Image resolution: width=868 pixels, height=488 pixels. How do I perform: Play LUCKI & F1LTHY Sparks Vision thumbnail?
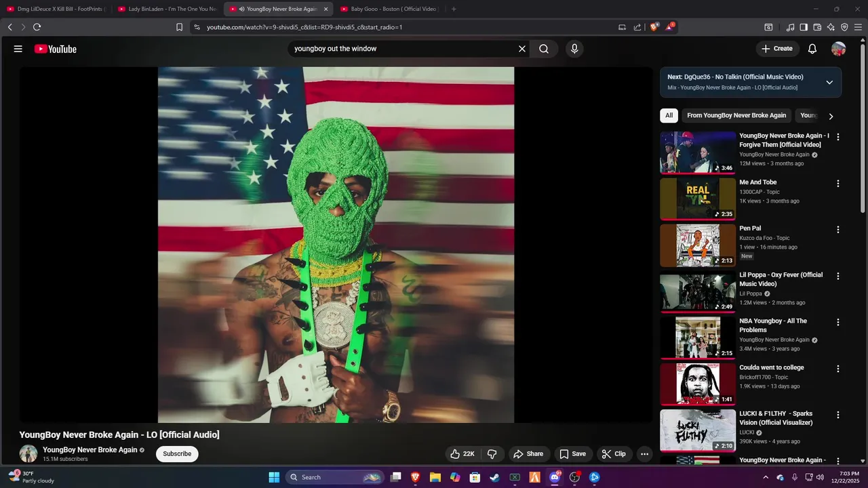(x=698, y=430)
